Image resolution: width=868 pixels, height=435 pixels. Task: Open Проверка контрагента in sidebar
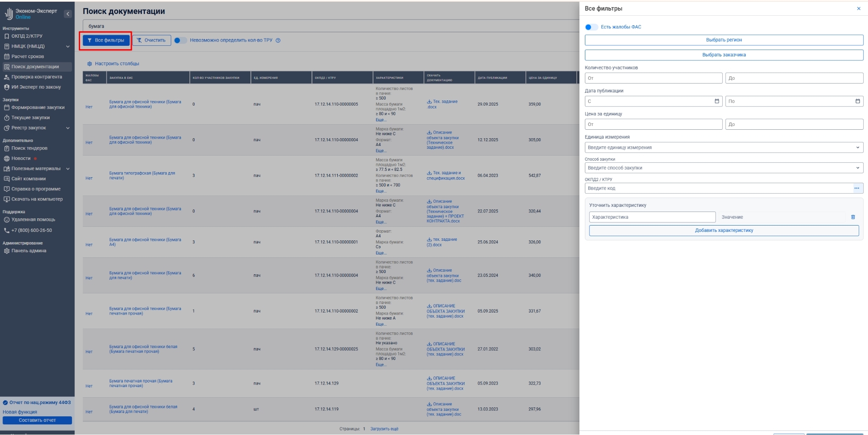[x=36, y=77]
